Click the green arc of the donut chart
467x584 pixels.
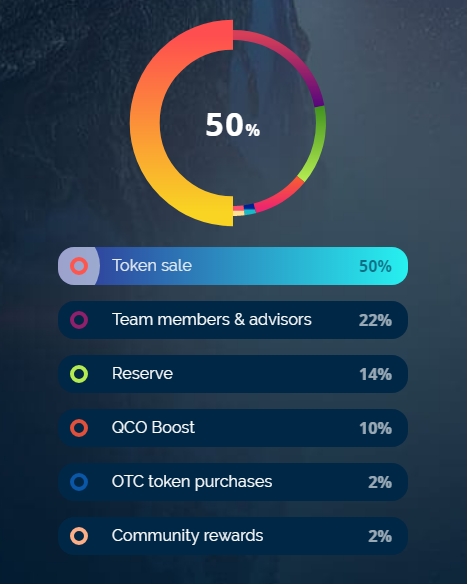[318, 143]
